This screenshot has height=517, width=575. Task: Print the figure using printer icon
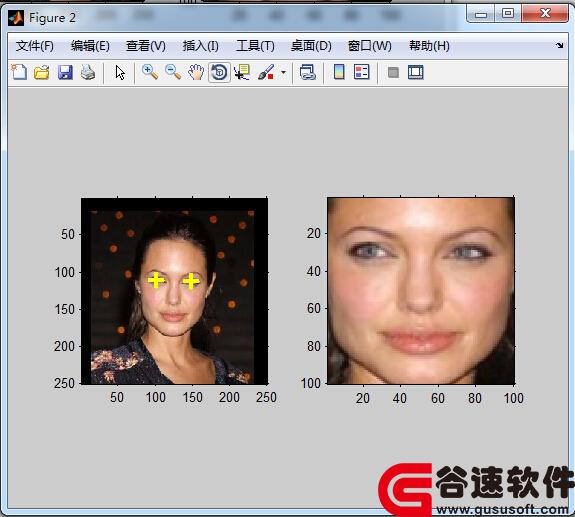coord(88,72)
